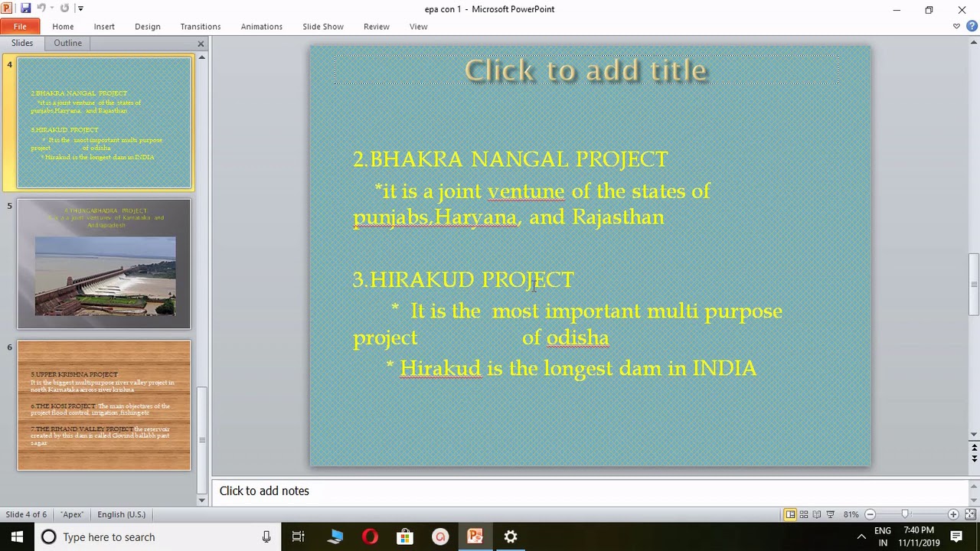The width and height of the screenshot is (980, 551).
Task: Open the blue app icon next to Task View
Action: pos(335,537)
